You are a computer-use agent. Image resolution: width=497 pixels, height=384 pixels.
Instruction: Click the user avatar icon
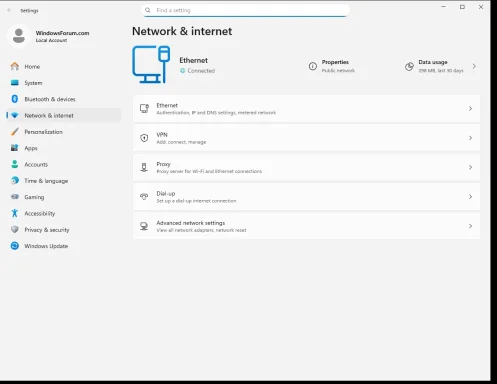(19, 36)
